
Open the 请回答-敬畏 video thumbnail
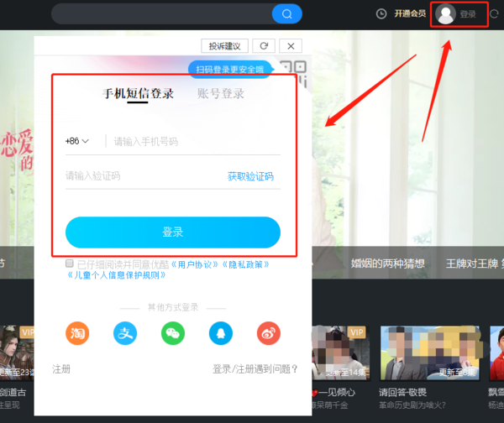coord(430,353)
